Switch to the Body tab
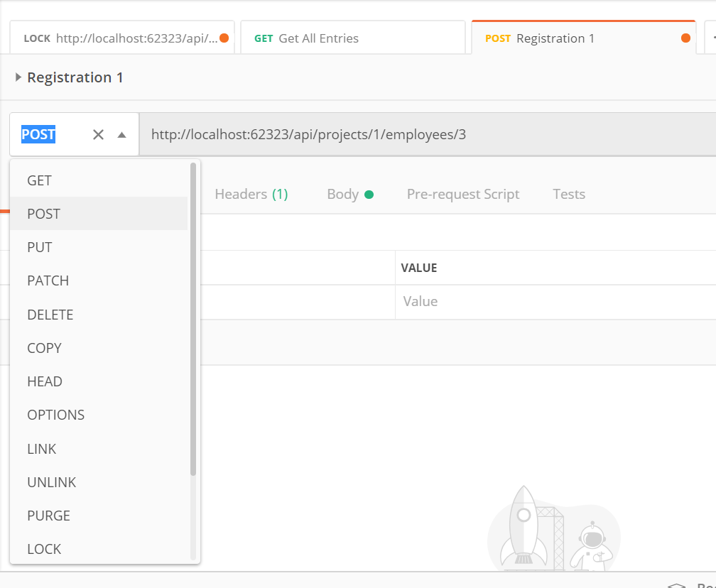 coord(343,194)
